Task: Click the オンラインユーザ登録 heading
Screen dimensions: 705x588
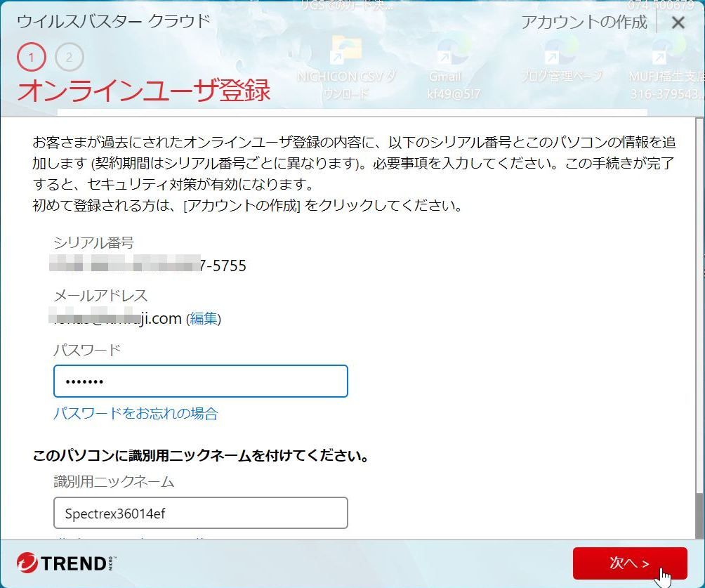Action: coord(143,89)
